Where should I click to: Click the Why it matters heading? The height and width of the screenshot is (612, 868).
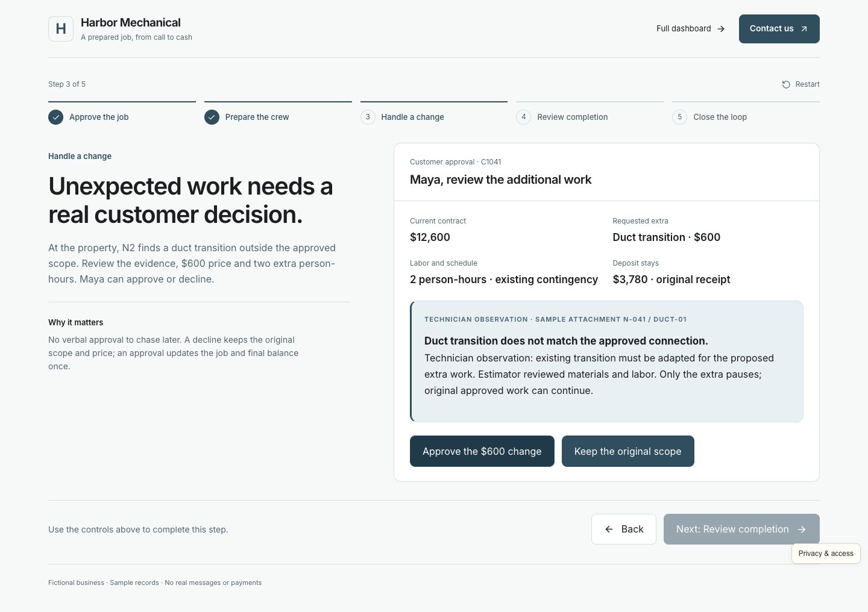point(76,322)
